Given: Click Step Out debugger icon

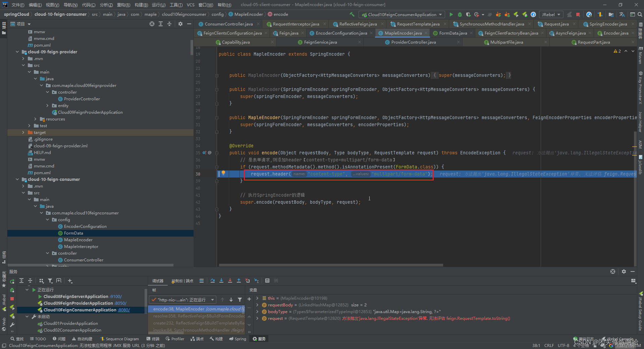Looking at the screenshot, I should click(239, 281).
